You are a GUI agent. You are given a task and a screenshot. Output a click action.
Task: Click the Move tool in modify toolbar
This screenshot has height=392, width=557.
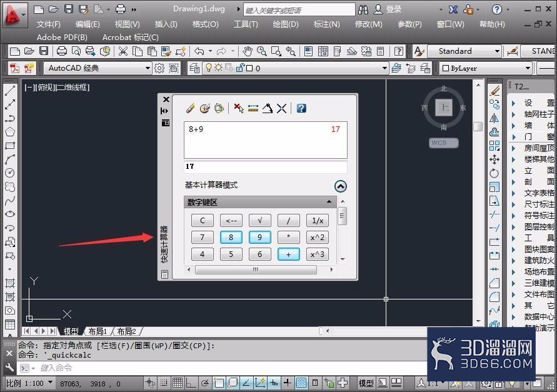[494, 159]
